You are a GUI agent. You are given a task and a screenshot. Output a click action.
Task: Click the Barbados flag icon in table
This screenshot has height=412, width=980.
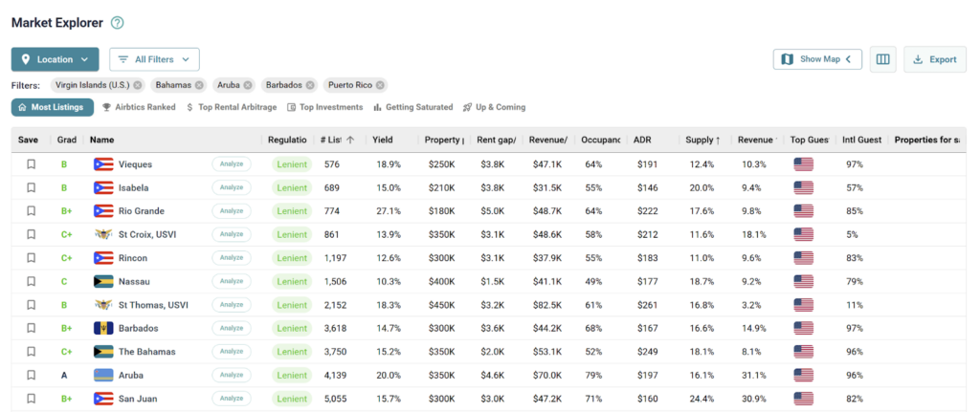point(103,328)
